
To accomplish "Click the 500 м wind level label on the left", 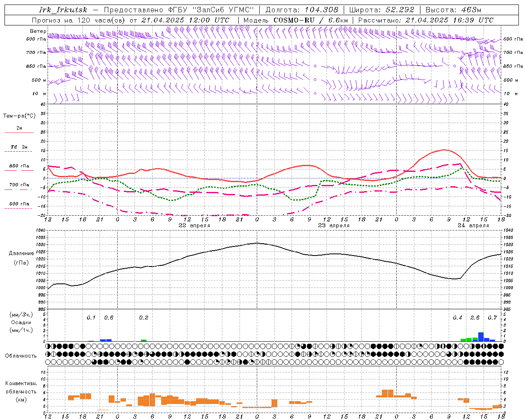I will pyautogui.click(x=39, y=80).
